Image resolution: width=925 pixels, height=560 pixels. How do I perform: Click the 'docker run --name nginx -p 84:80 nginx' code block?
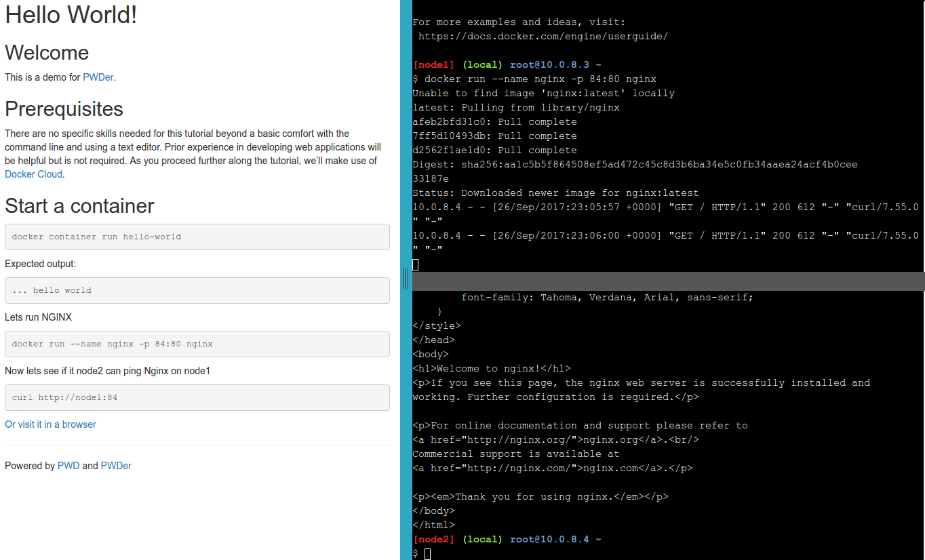(197, 344)
